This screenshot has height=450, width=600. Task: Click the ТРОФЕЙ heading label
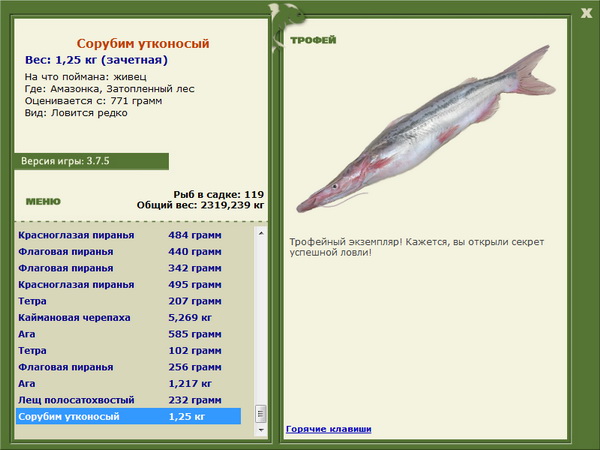[312, 40]
